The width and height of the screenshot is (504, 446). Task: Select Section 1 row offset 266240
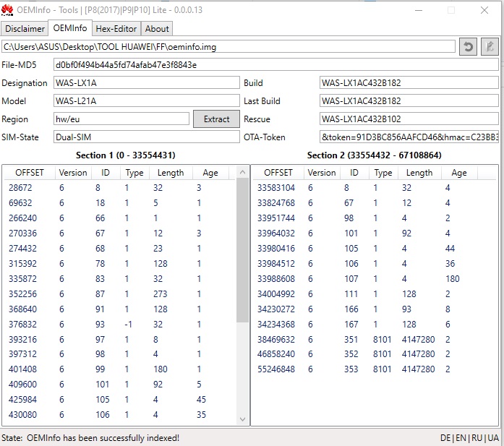(119, 218)
